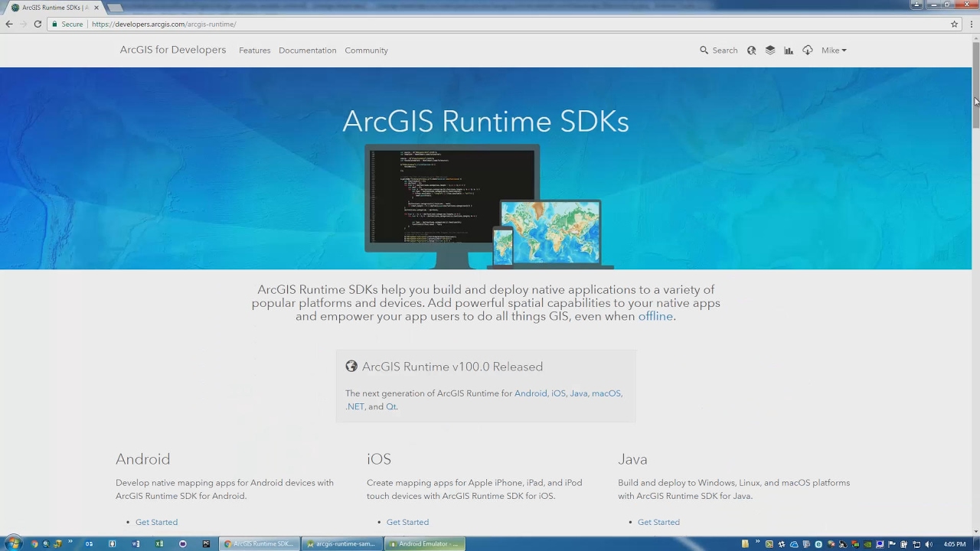This screenshot has height=551, width=980.
Task: Open Excel from the taskbar
Action: point(159,544)
